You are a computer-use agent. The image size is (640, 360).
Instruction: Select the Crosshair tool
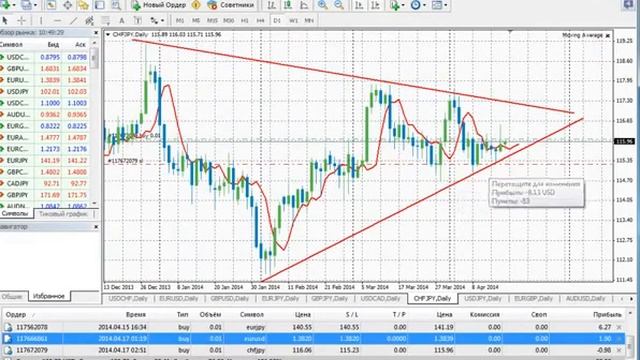22,20
